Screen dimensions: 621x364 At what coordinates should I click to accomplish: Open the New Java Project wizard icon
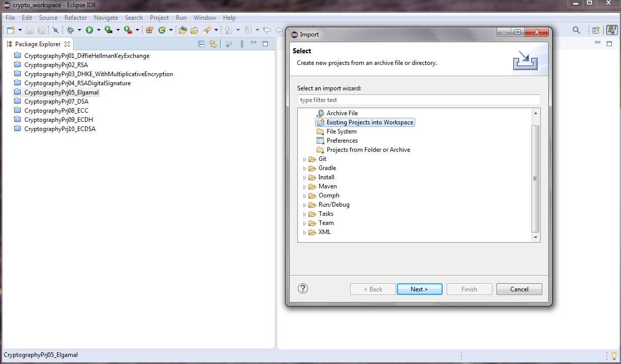coord(149,30)
